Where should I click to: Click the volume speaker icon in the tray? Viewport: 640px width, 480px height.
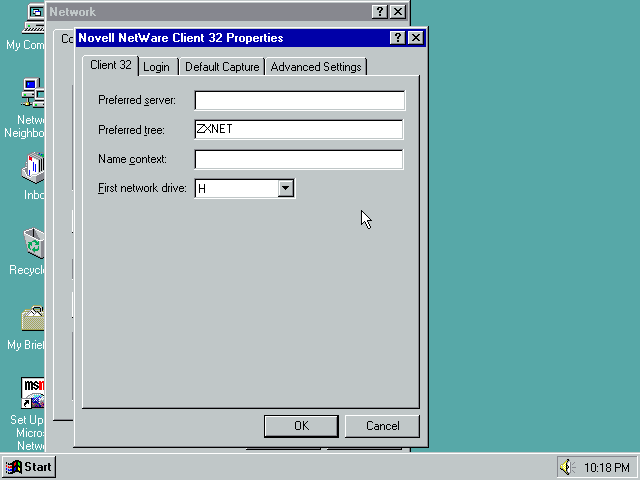coord(569,467)
